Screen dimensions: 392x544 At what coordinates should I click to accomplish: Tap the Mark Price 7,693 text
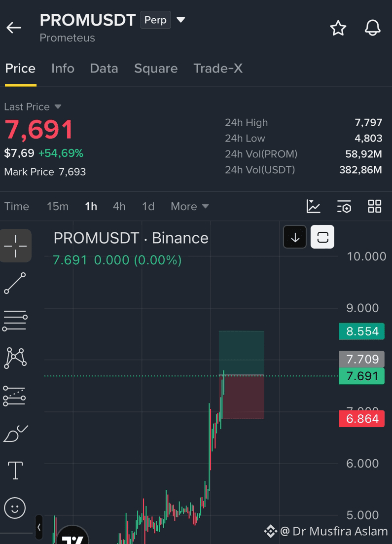(45, 172)
